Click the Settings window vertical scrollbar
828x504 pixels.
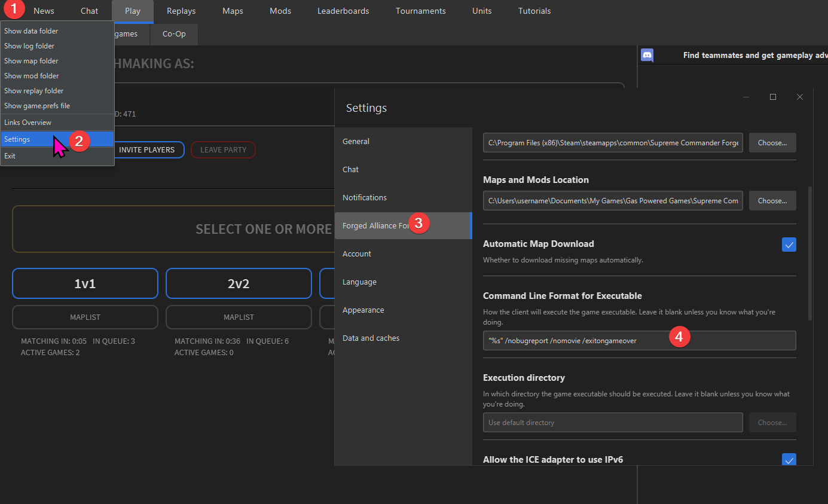pos(810,253)
